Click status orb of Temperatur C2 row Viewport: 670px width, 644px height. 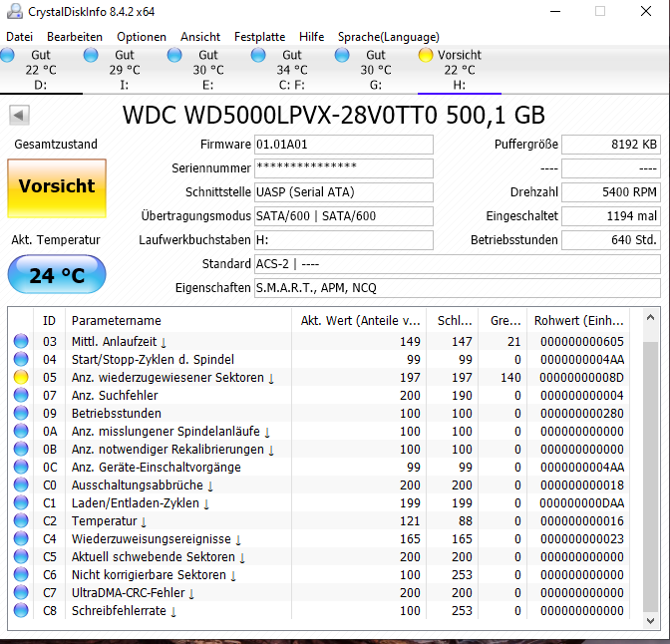21,520
